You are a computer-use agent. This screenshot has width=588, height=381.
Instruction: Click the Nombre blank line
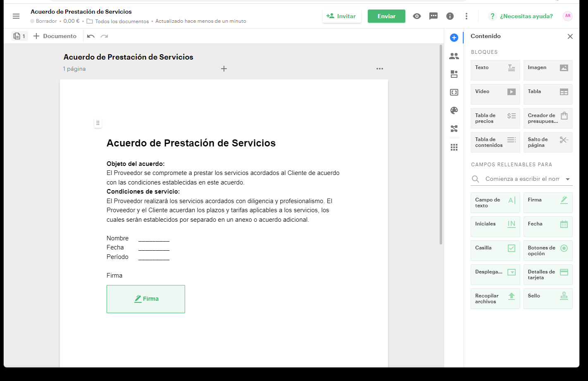coord(154,239)
